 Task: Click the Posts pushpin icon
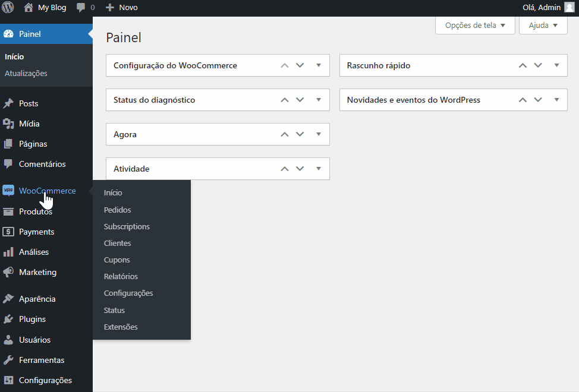click(x=8, y=103)
